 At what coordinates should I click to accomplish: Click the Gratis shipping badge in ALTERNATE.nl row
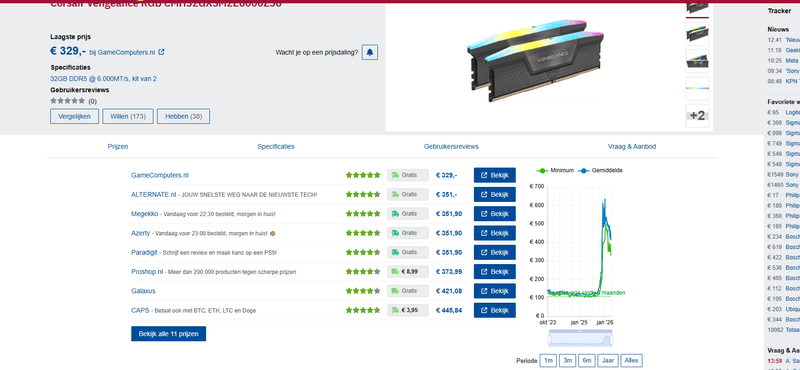[408, 194]
